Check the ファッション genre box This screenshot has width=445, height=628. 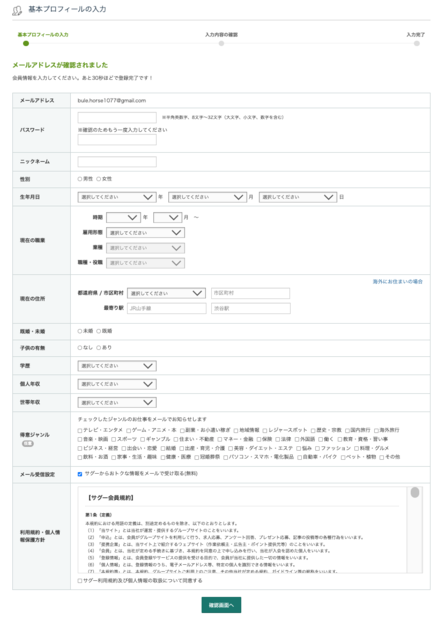317,449
